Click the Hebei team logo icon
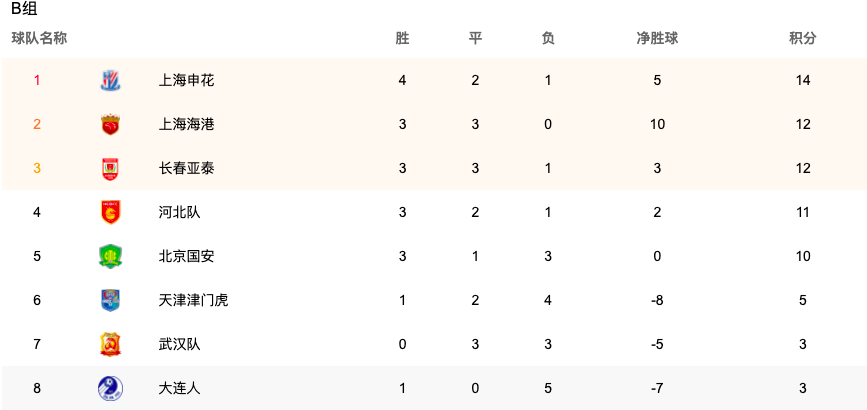The width and height of the screenshot is (867, 410). coord(110,212)
